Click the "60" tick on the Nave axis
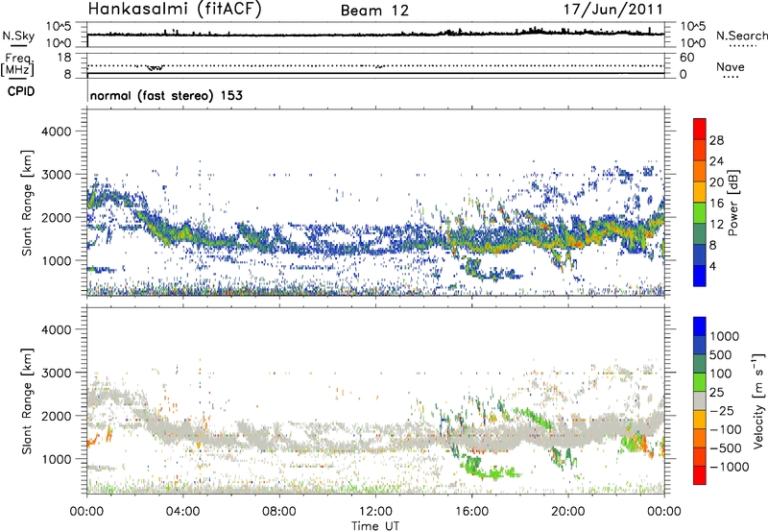768x532 pixels. (x=686, y=58)
